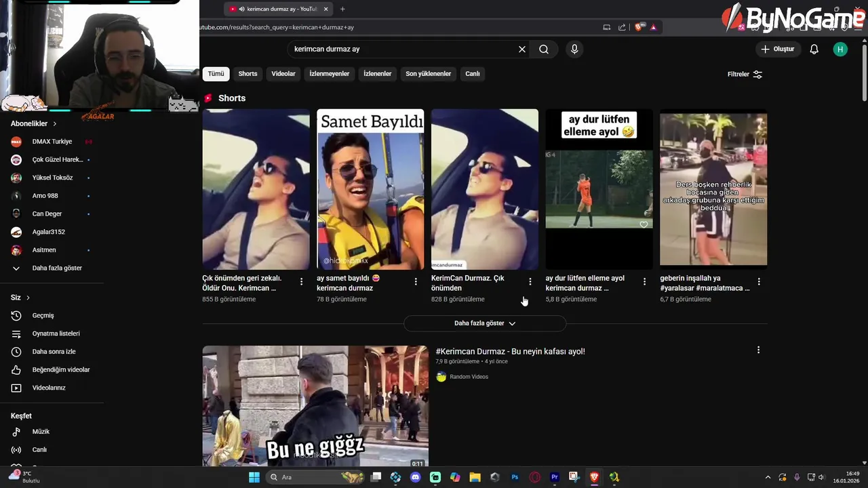This screenshot has height=488, width=868.
Task: Select the İzlenmeyenler chip
Action: click(330, 74)
